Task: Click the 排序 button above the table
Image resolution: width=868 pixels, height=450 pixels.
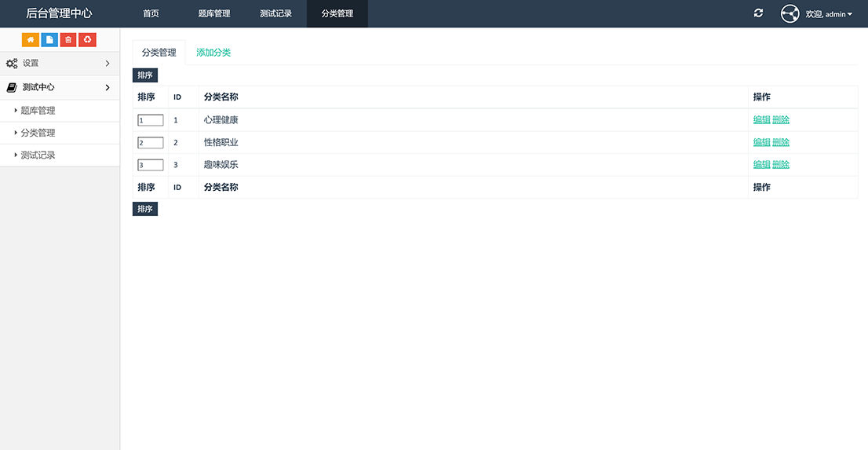Action: click(x=145, y=75)
